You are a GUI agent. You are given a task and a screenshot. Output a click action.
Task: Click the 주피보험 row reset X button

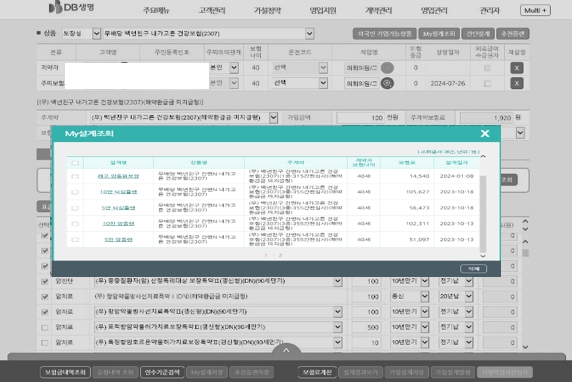click(x=517, y=84)
